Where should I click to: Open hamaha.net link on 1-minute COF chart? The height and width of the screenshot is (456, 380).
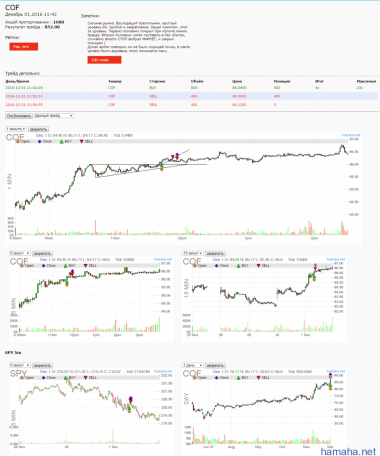click(x=351, y=135)
